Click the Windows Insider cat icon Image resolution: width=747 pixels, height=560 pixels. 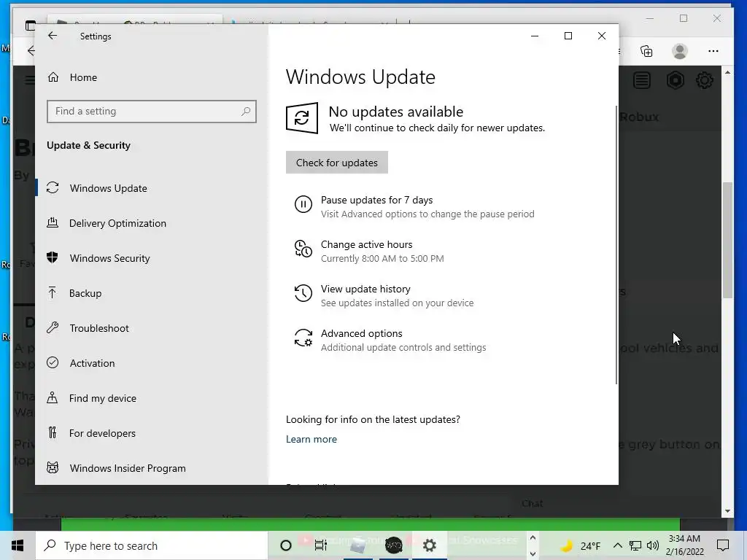[53, 467]
